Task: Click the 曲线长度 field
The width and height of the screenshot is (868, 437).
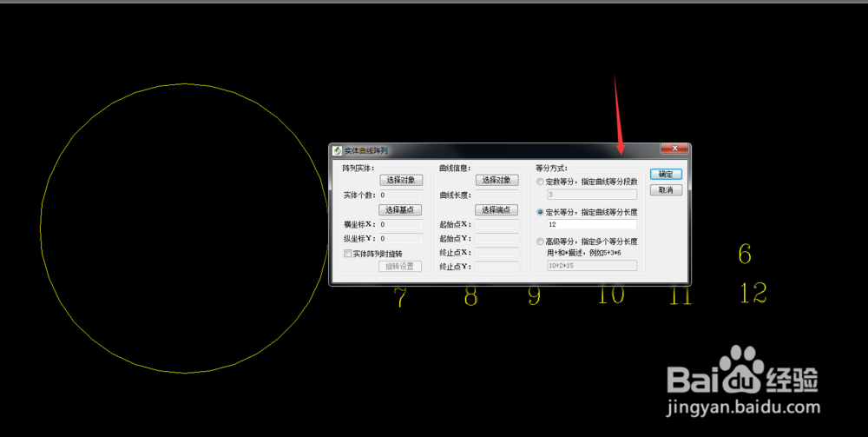Action: pyautogui.click(x=497, y=195)
